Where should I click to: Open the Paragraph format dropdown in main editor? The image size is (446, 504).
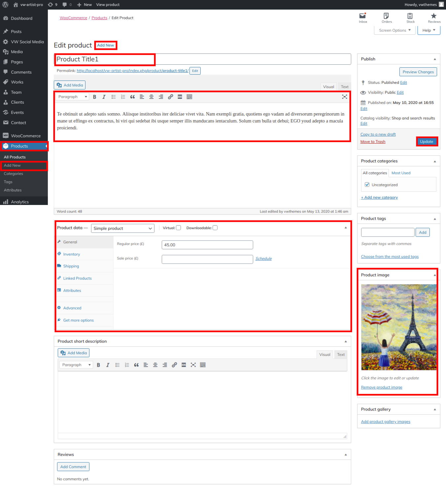[x=72, y=97]
